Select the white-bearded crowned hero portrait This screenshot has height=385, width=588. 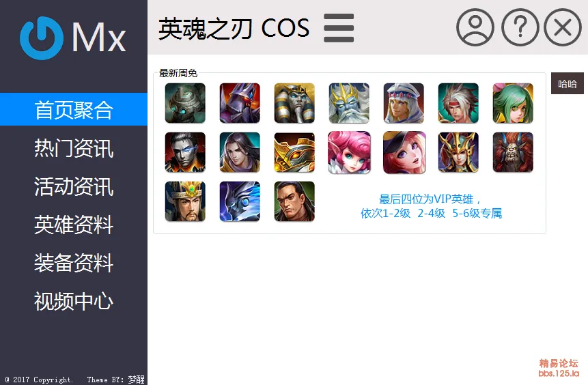[349, 103]
